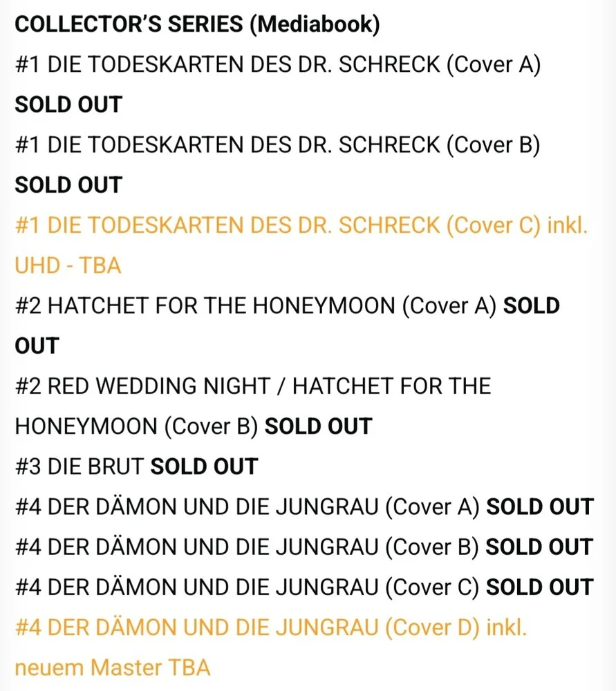Select Die Todeskarten des Dr. Schreck Cover B
The image size is (616, 691).
pyautogui.click(x=277, y=144)
